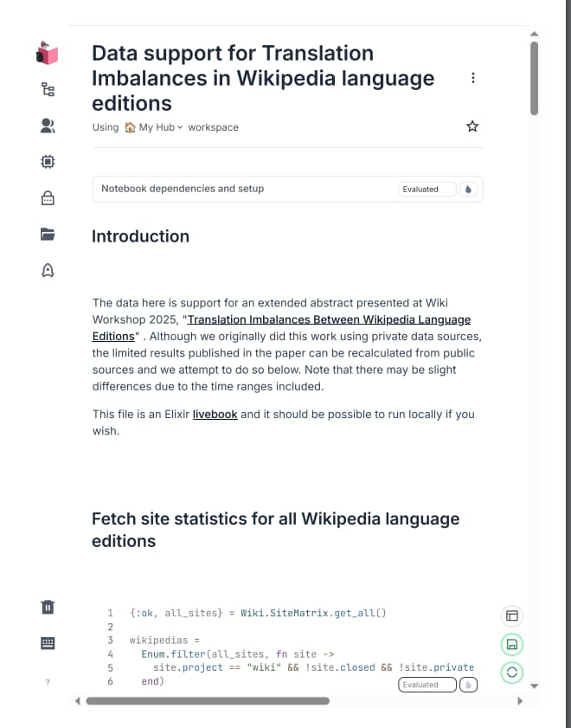The image size is (571, 728).
Task: Show keyboard shortcuts icon
Action: click(x=48, y=643)
